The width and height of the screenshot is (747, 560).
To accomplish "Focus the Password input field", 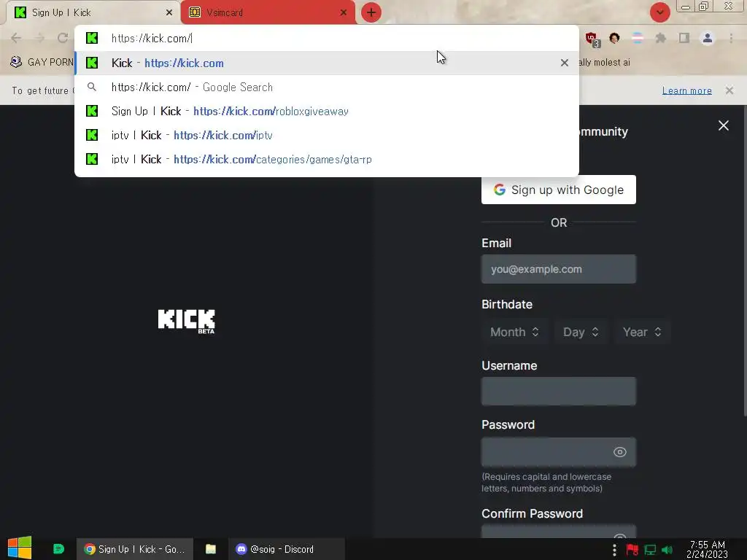I will pos(558,452).
